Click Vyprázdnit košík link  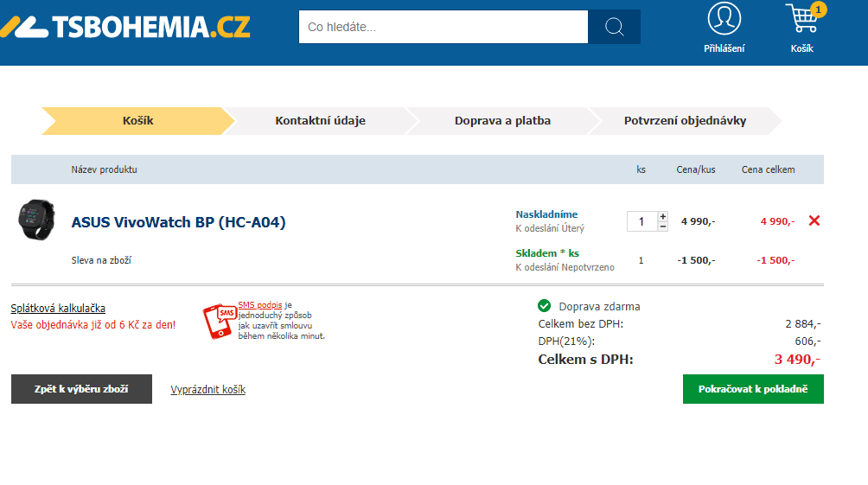coord(208,389)
